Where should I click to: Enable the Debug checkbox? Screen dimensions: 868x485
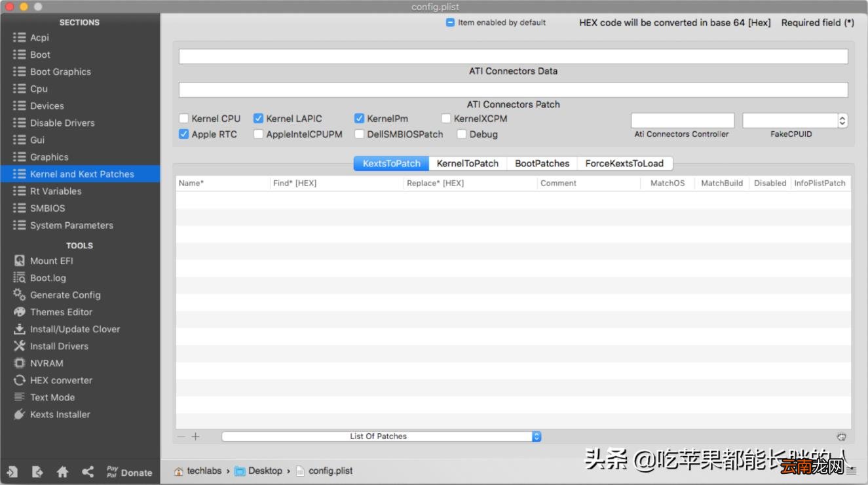click(x=462, y=134)
